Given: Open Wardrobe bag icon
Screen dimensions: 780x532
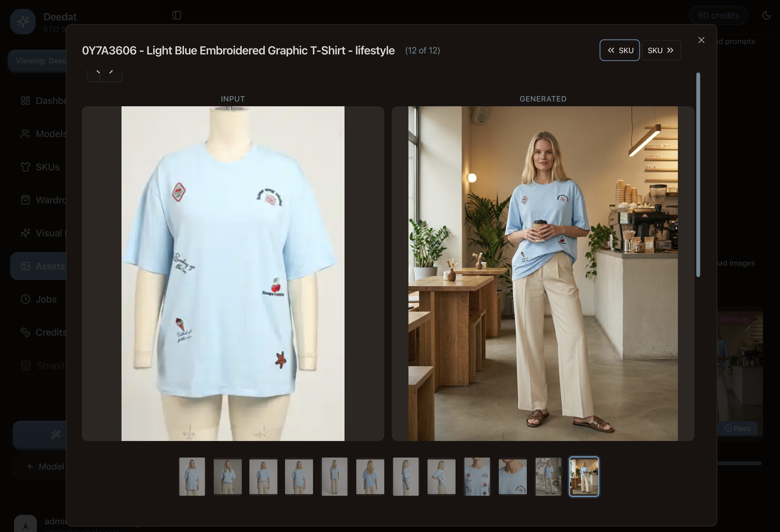Looking at the screenshot, I should pyautogui.click(x=25, y=200).
